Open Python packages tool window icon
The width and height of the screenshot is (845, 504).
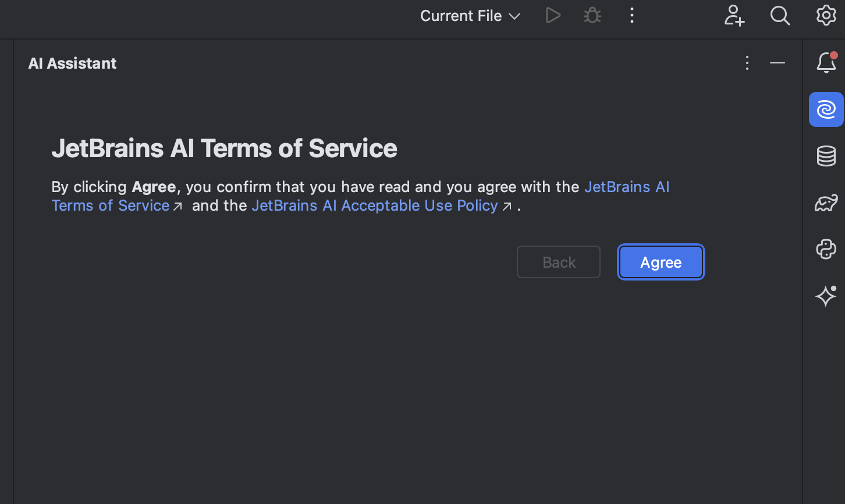point(826,250)
